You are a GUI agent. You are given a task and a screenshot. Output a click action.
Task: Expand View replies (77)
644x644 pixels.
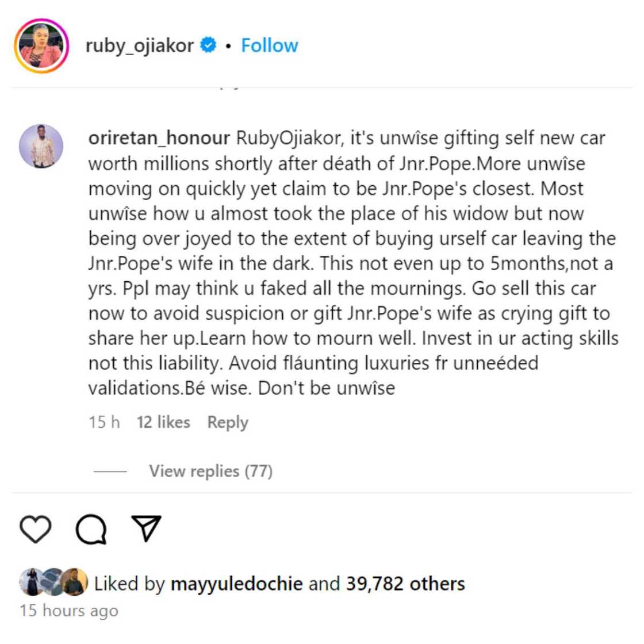210,471
